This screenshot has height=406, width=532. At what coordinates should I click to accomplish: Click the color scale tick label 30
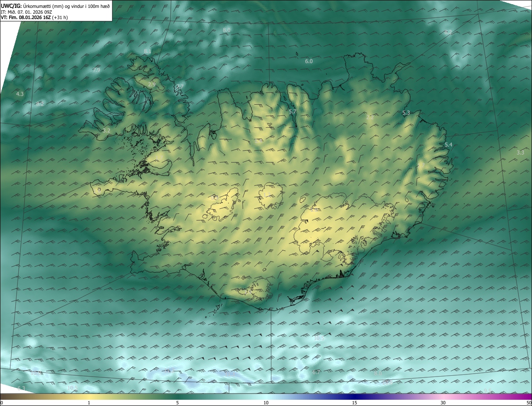tap(443, 403)
